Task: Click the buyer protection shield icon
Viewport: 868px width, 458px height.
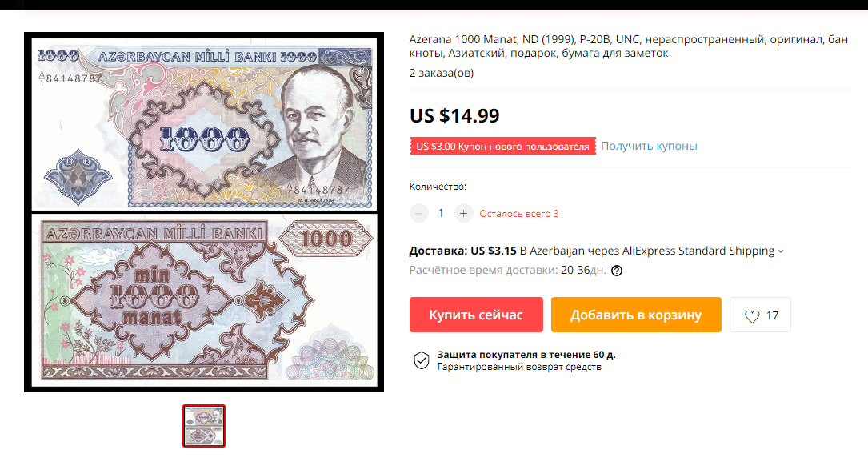Action: point(422,360)
